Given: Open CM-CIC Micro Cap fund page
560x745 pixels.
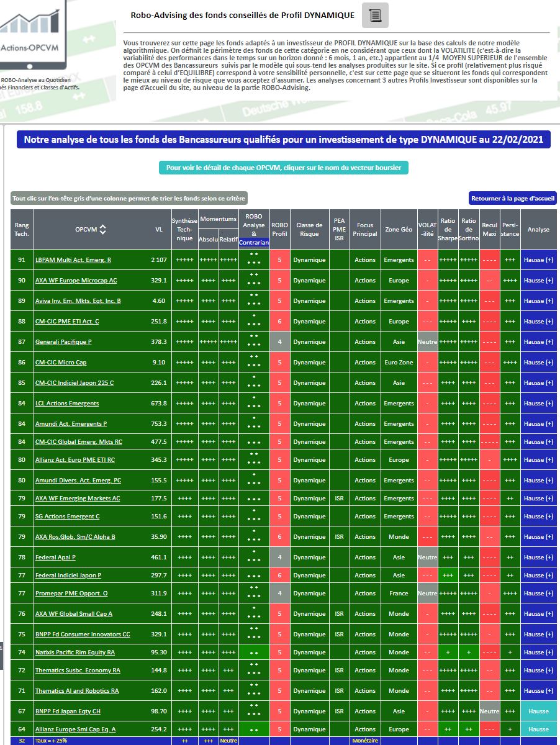Looking at the screenshot, I should [61, 363].
